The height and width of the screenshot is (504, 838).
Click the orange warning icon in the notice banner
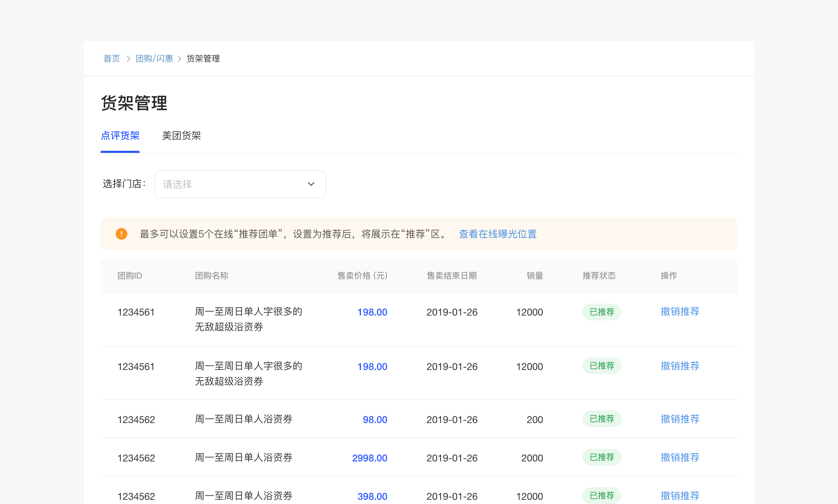(122, 234)
